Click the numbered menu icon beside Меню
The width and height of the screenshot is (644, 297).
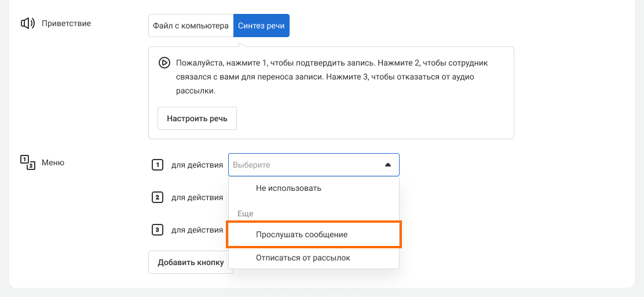coord(27,162)
